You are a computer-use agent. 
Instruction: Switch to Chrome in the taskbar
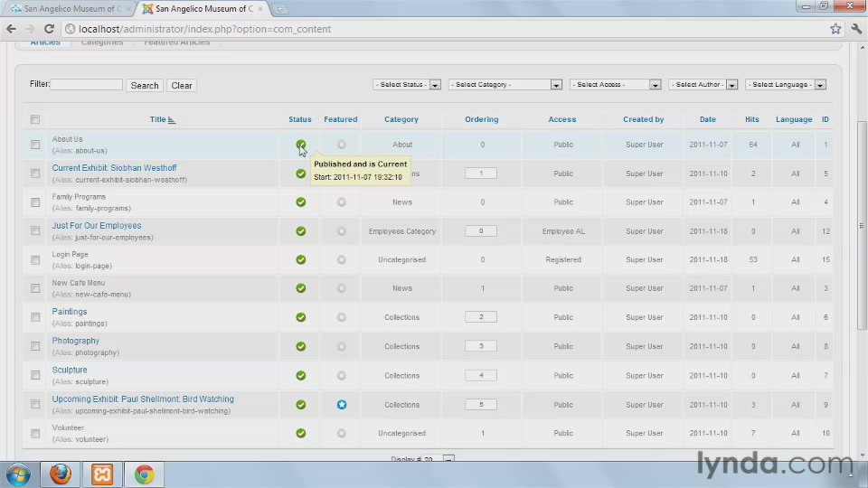[x=144, y=474]
